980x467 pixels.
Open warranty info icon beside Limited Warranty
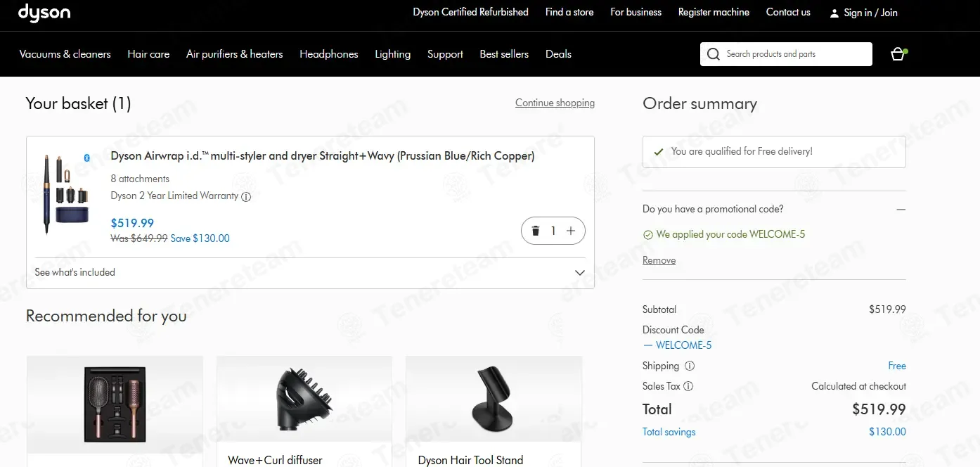pyautogui.click(x=246, y=197)
